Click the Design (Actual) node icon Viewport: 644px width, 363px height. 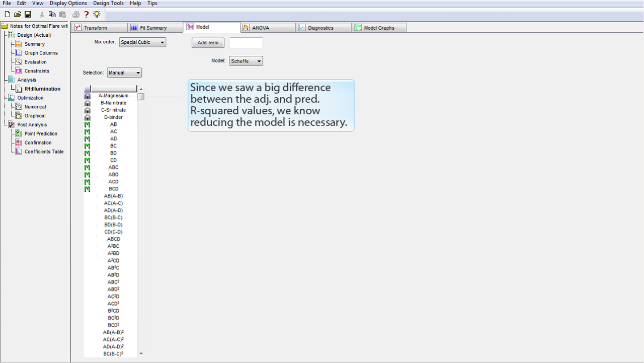click(x=11, y=35)
